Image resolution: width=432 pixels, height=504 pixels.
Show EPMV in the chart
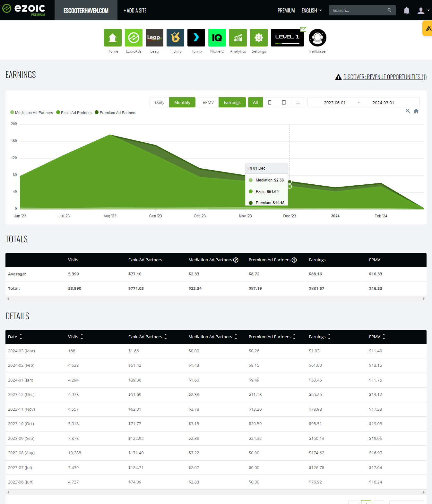pos(208,102)
